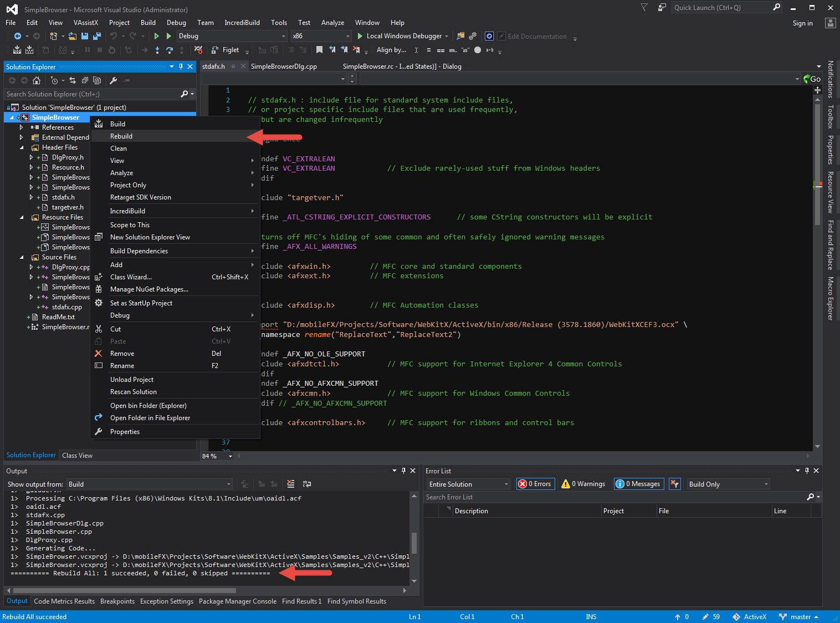Click the Search Error List input field
The width and height of the screenshot is (840, 623).
615,497
